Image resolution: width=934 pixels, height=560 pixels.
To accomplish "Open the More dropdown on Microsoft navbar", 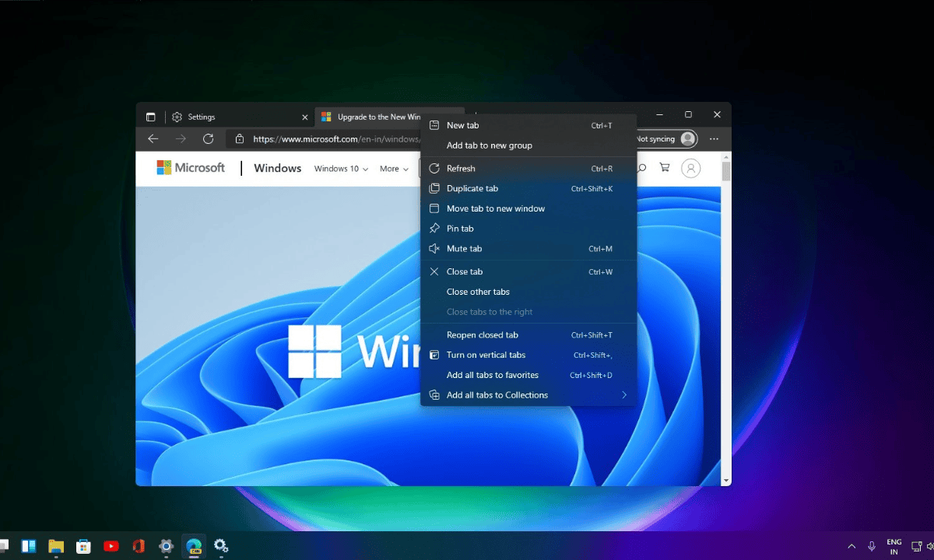I will point(393,168).
